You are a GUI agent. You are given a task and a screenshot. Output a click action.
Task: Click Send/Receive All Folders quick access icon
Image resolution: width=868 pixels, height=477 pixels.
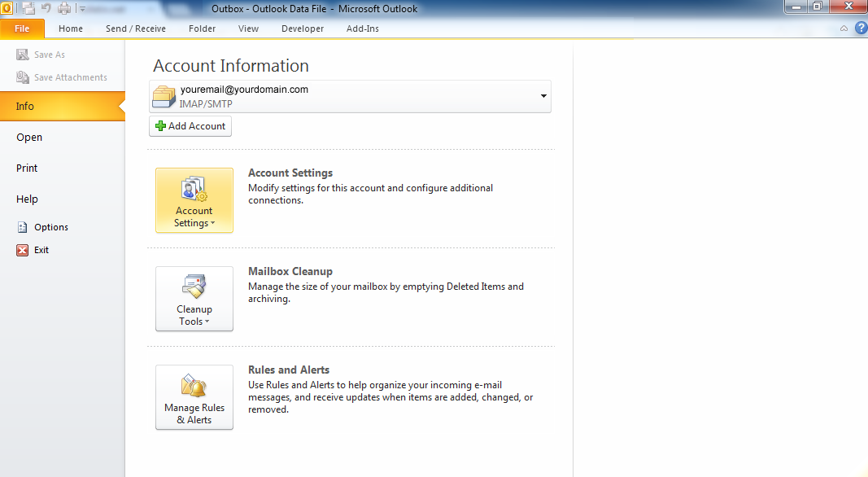pos(28,8)
